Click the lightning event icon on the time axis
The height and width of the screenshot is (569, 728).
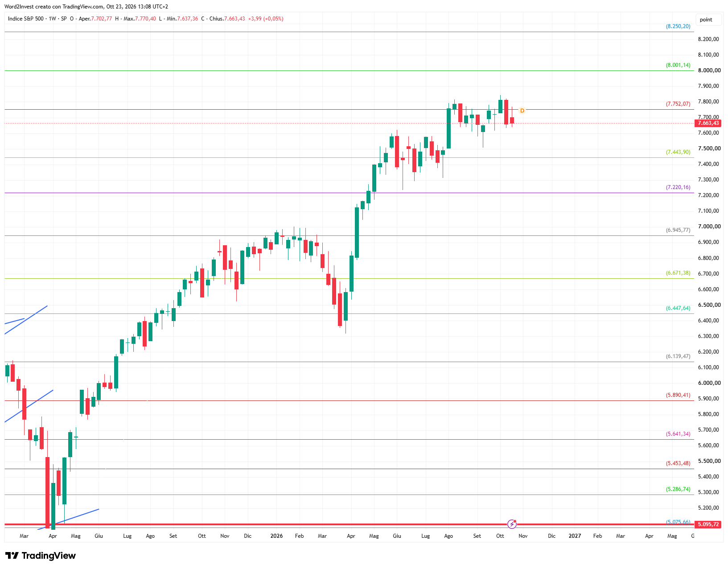512,524
